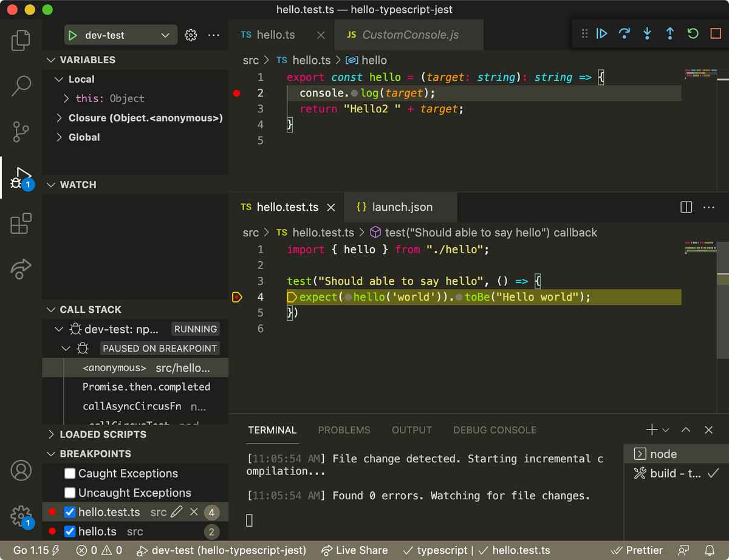Select the Source Control icon
This screenshot has height=560, width=729.
[x=21, y=132]
